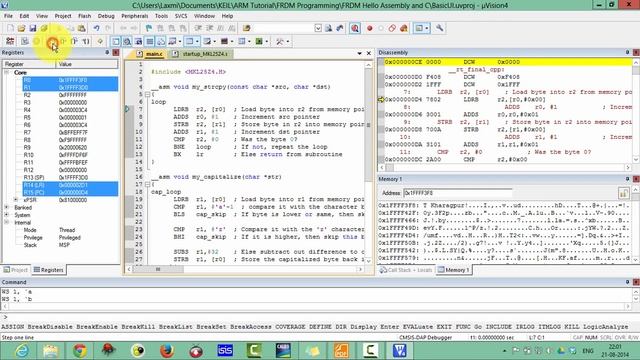Switch to Call Stack + Locals tab
This screenshot has height=360, width=640.
(x=406, y=270)
